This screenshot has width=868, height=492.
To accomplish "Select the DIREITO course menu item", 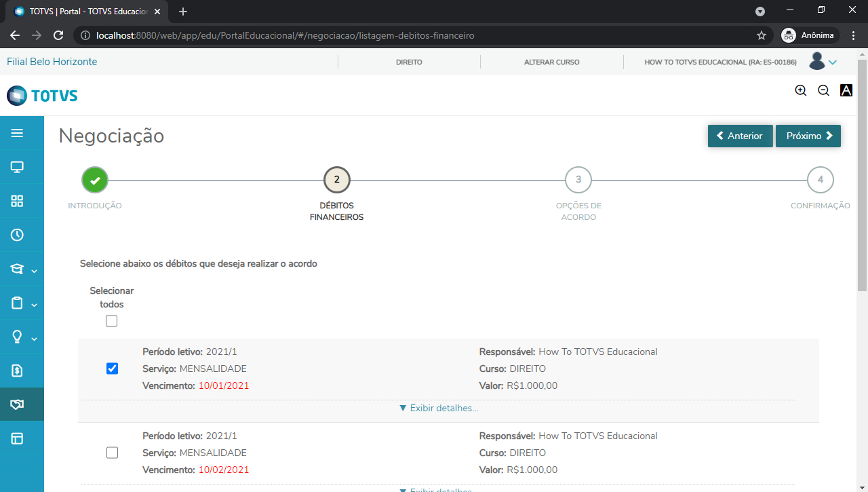I will click(409, 62).
